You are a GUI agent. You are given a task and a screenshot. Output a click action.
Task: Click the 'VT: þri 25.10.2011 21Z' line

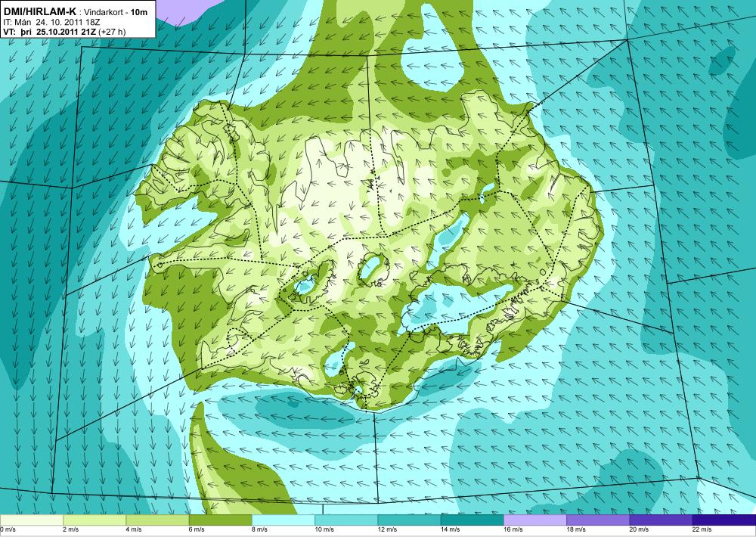click(x=50, y=32)
